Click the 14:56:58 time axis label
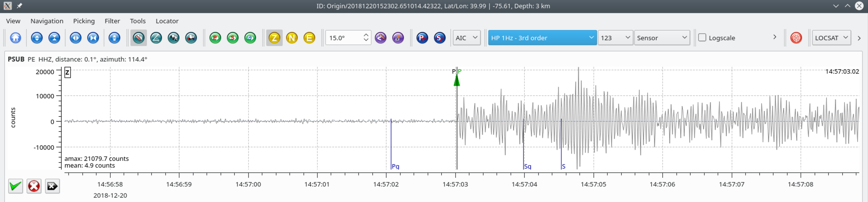Image resolution: width=868 pixels, height=202 pixels. pos(110,184)
